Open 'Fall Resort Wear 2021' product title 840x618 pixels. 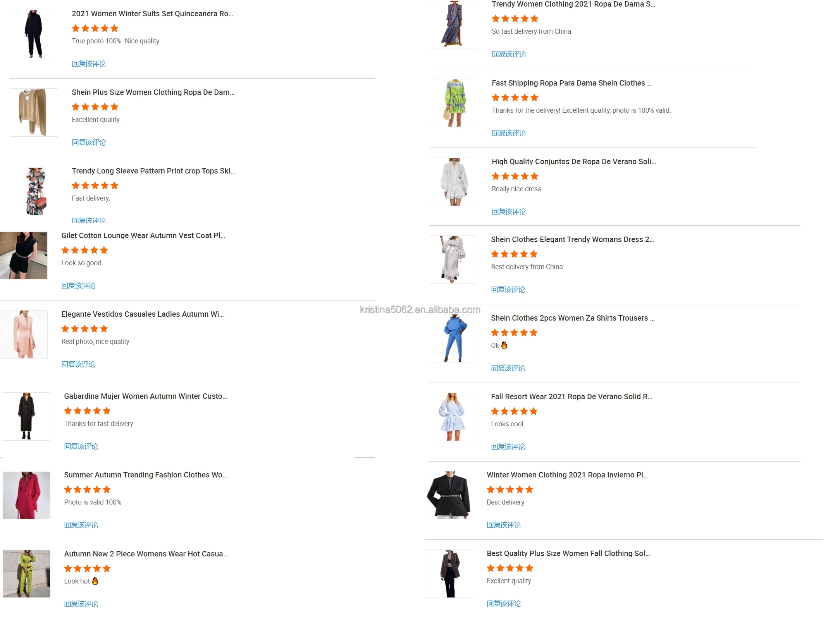click(x=571, y=397)
